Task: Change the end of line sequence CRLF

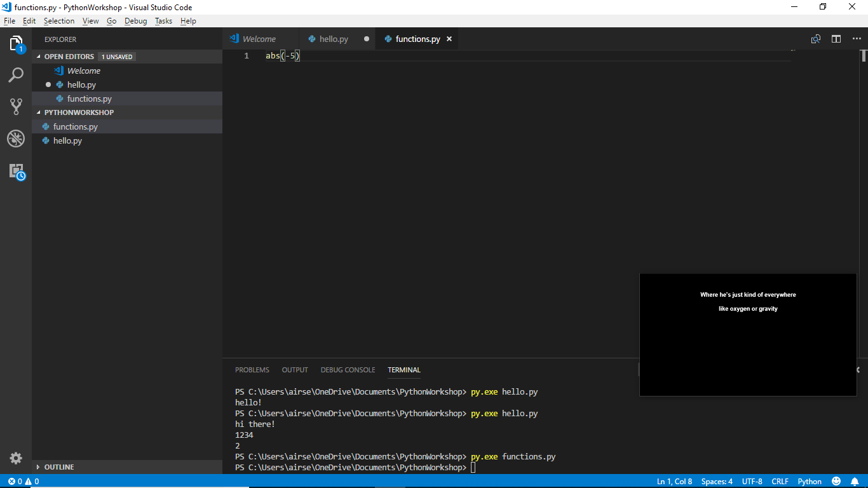Action: click(780, 482)
